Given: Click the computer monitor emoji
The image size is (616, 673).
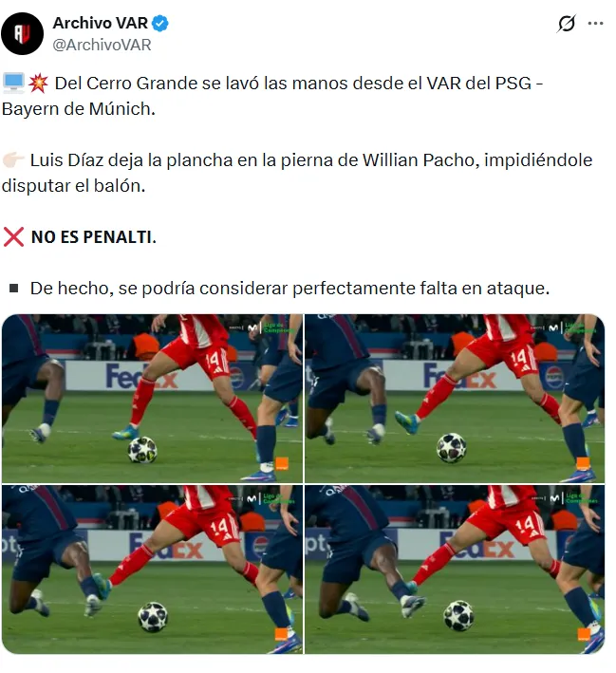Looking at the screenshot, I should pyautogui.click(x=13, y=83).
